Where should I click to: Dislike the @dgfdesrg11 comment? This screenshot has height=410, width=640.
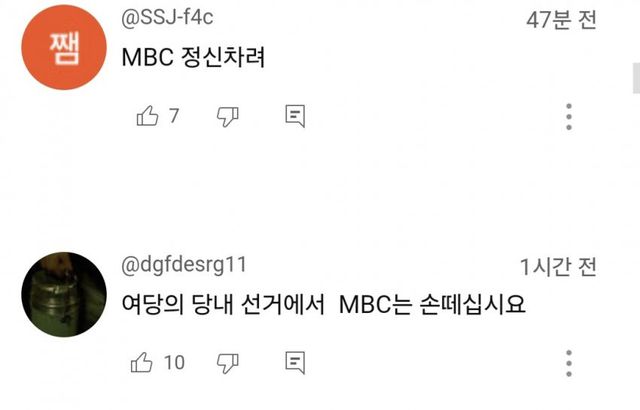pyautogui.click(x=227, y=363)
